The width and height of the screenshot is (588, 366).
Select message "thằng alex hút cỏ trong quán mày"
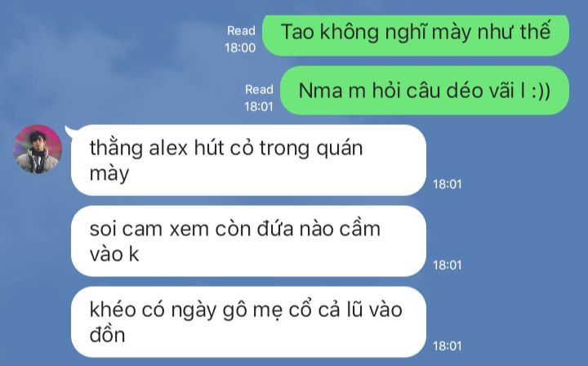[248, 160]
